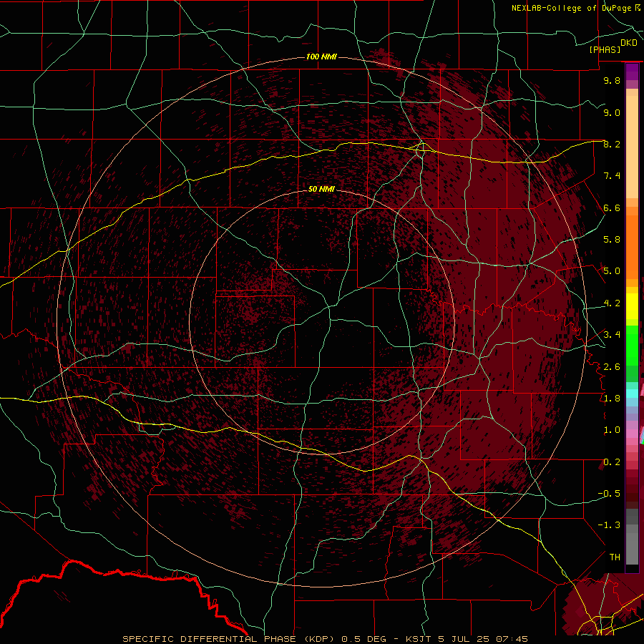Pick the yellow segment of color bar
The width and height of the screenshot is (644, 644).
coord(632,306)
